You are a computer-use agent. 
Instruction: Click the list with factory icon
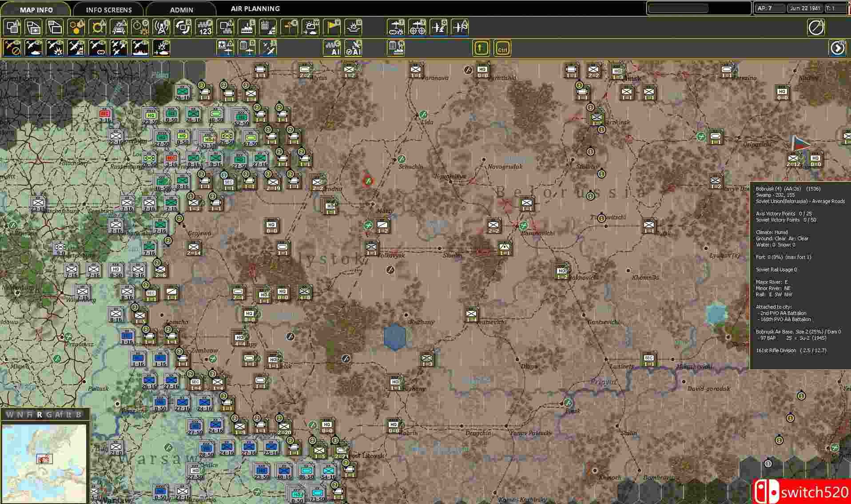point(396,48)
